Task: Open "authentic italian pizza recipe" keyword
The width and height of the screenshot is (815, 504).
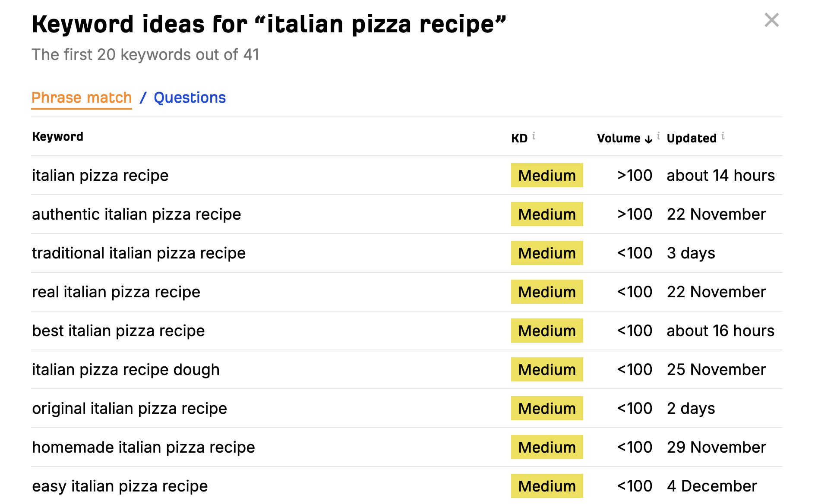Action: click(x=136, y=214)
